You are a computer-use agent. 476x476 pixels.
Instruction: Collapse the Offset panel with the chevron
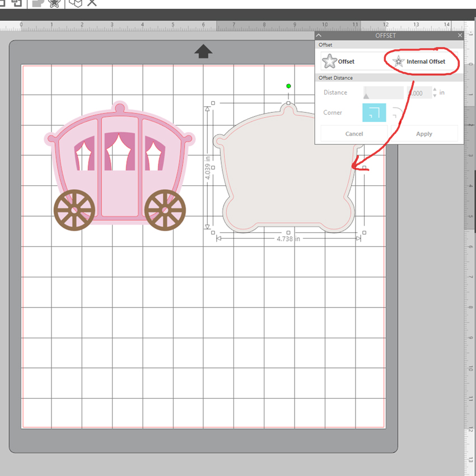[x=320, y=35]
